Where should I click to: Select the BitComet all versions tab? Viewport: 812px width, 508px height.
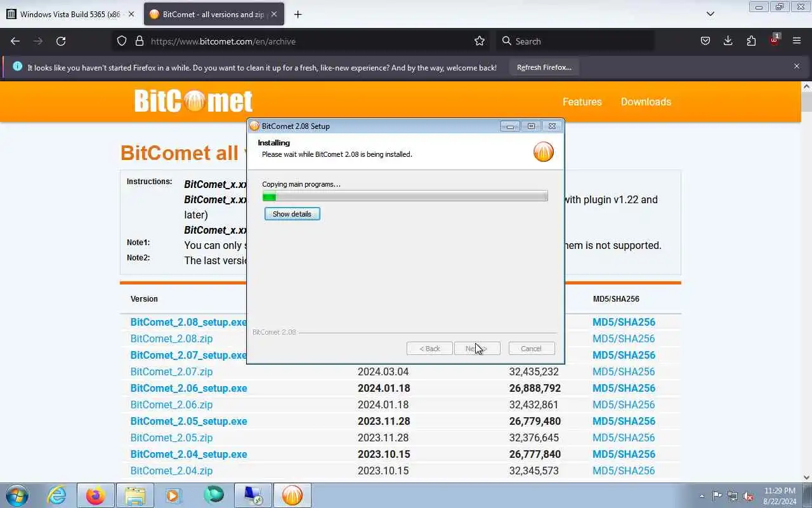pyautogui.click(x=214, y=14)
